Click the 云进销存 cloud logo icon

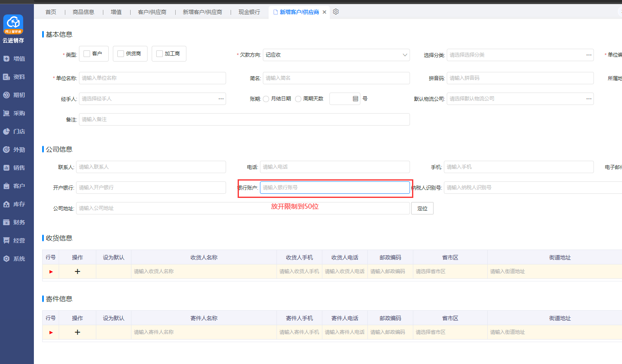click(13, 24)
